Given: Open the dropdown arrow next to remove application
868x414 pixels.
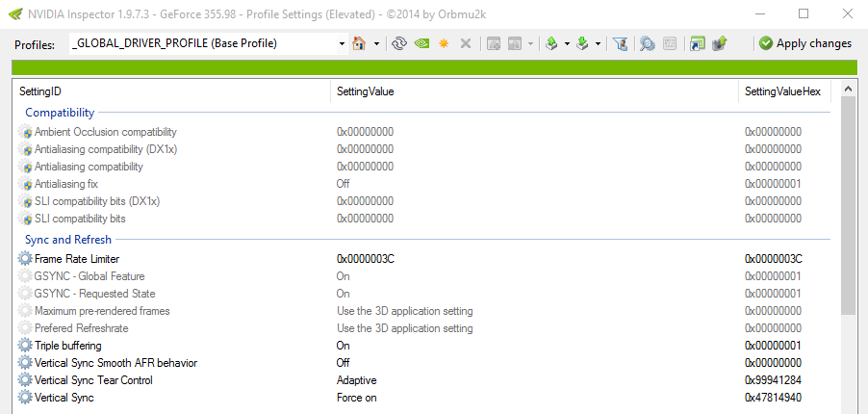Looking at the screenshot, I should coord(531,43).
